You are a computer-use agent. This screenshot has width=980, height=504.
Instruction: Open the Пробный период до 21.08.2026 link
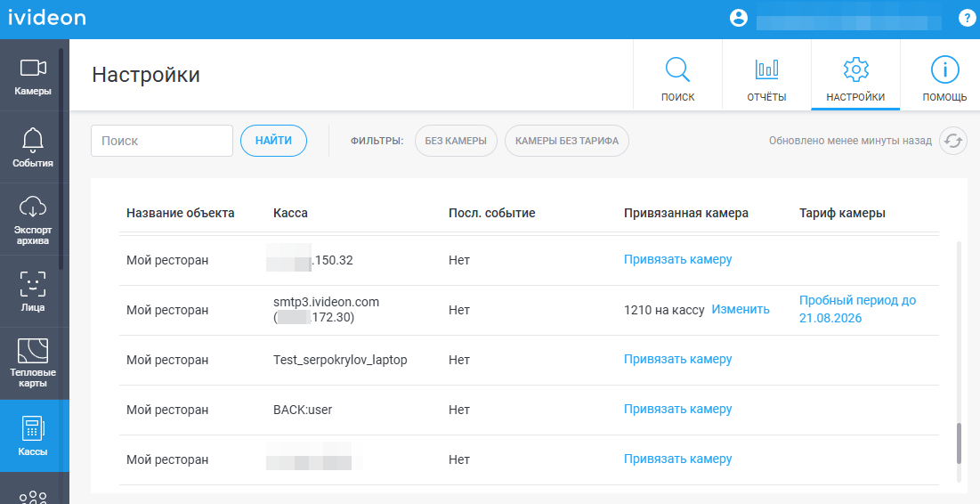pos(857,309)
